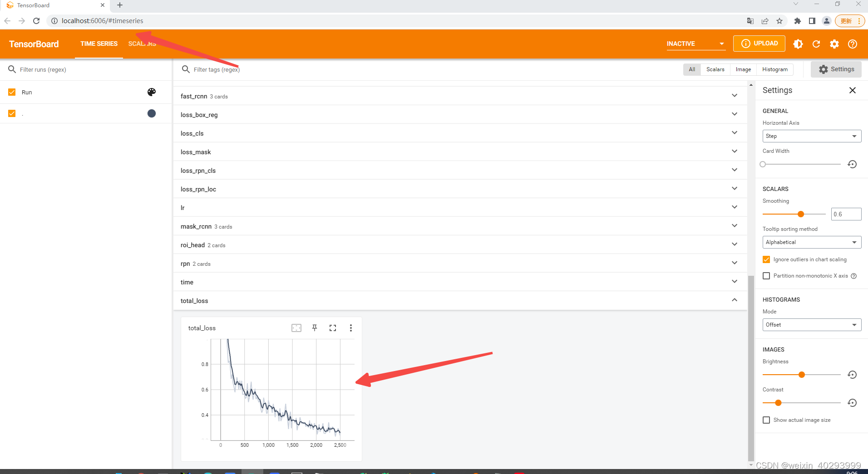Enable Partition non-monotonic X axis

tap(766, 276)
